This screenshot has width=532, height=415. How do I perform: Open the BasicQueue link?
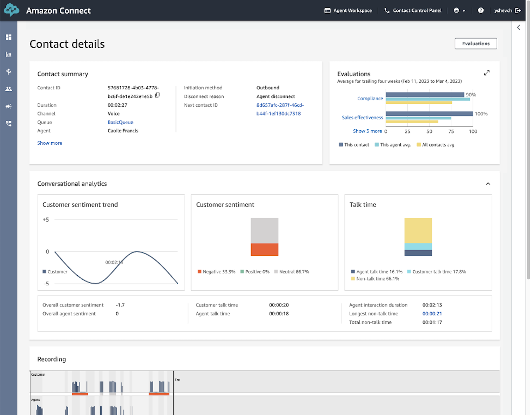pos(120,122)
